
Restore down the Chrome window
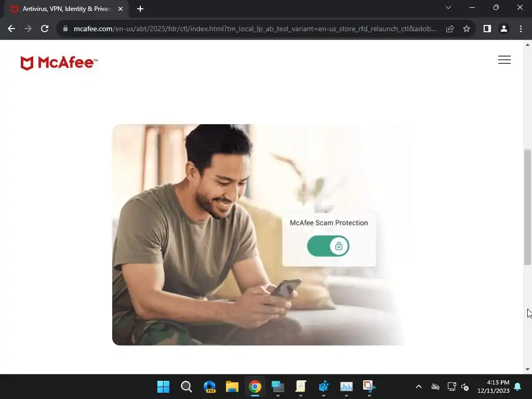pyautogui.click(x=496, y=7)
